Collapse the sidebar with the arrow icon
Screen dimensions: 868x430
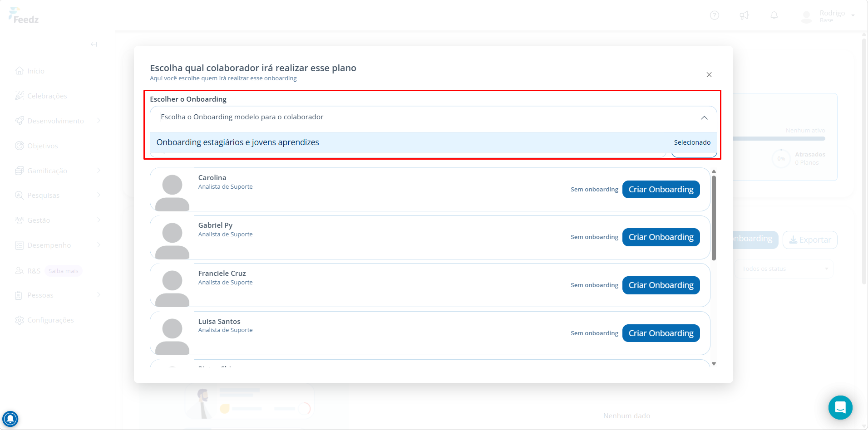point(94,44)
